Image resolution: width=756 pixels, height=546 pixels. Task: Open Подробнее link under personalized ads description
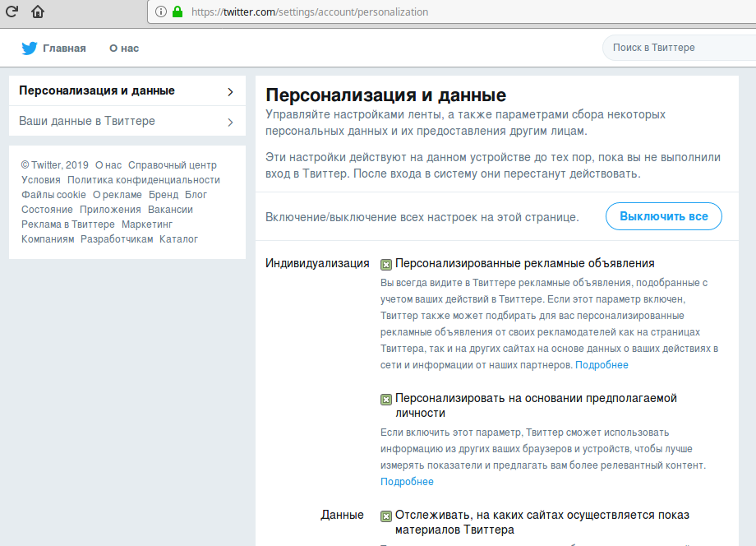602,364
